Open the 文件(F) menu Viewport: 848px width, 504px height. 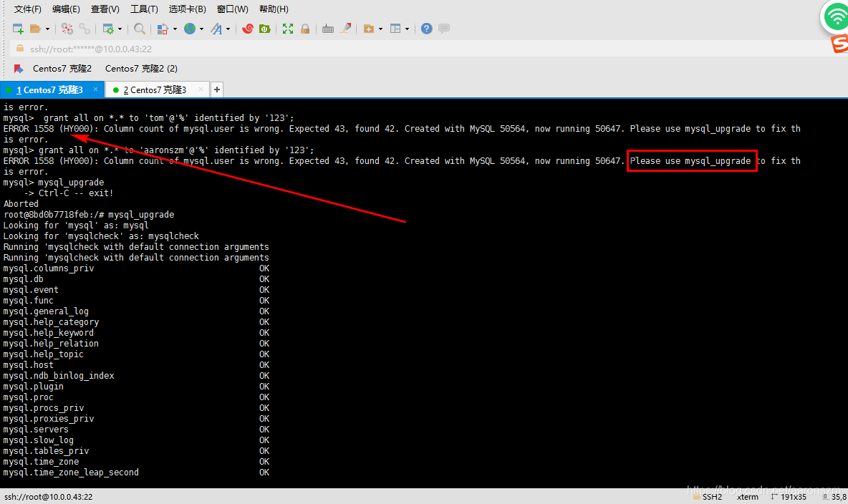click(x=28, y=9)
